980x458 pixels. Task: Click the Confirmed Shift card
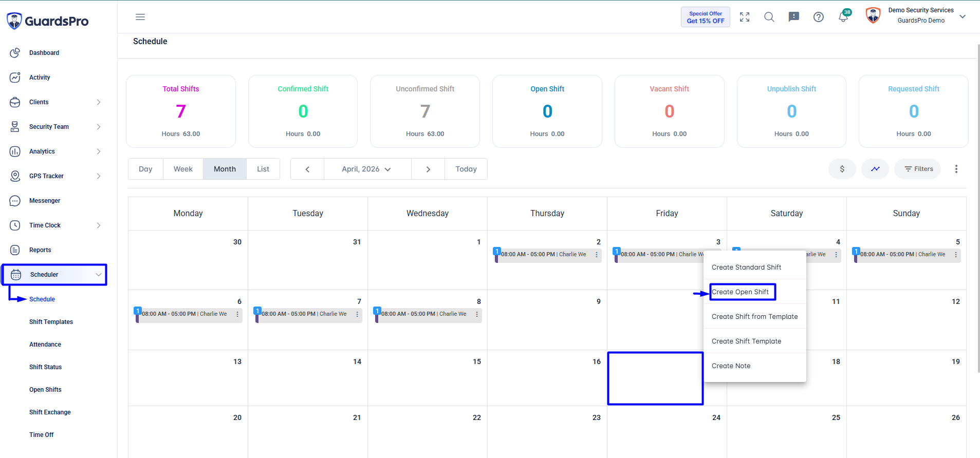[303, 111]
